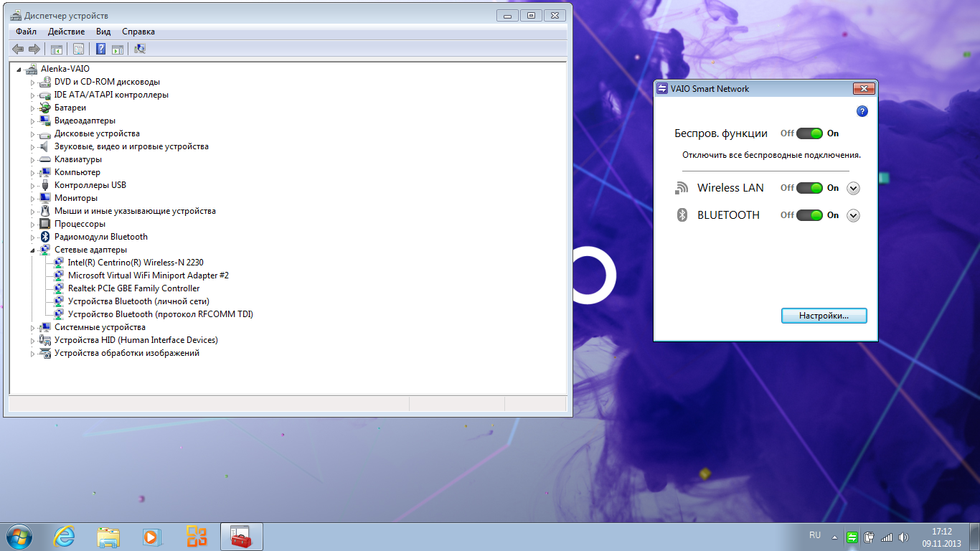The width and height of the screenshot is (980, 551).
Task: Turn off the Wireless LAN switch
Action: point(809,188)
